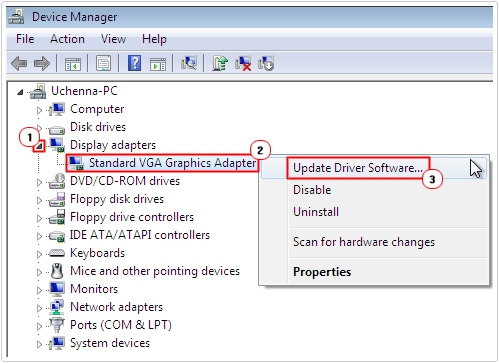The height and width of the screenshot is (363, 499).
Task: Click the Back arrow toolbar icon
Action: point(19,63)
